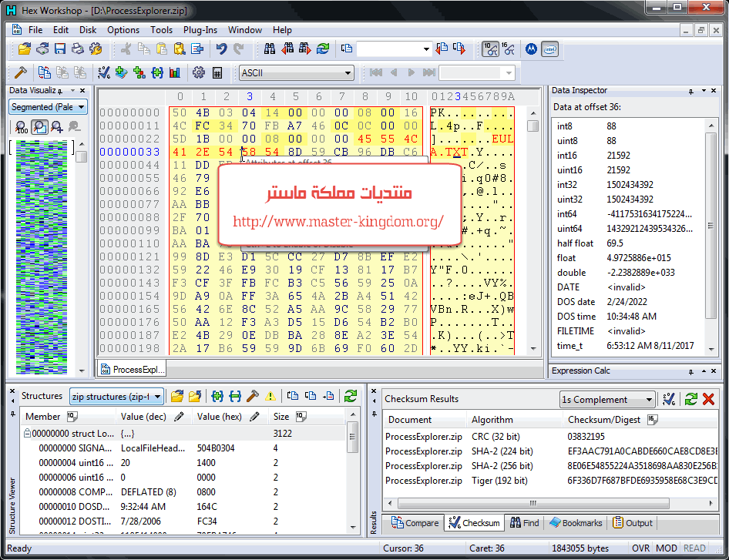729x560 pixels.
Task: Close the Data Visualizer panel
Action: [x=82, y=91]
